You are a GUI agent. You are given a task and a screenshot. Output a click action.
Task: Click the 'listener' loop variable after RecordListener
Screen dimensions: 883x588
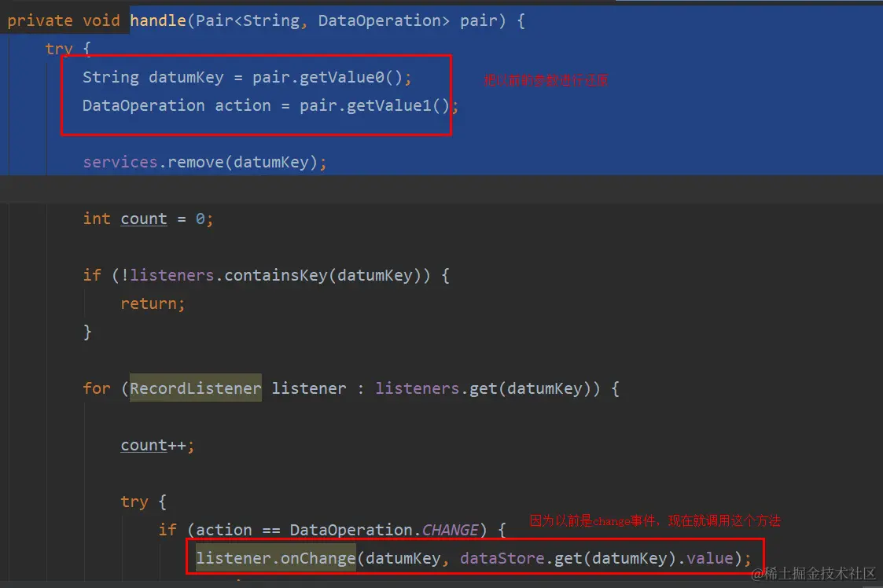(x=308, y=388)
